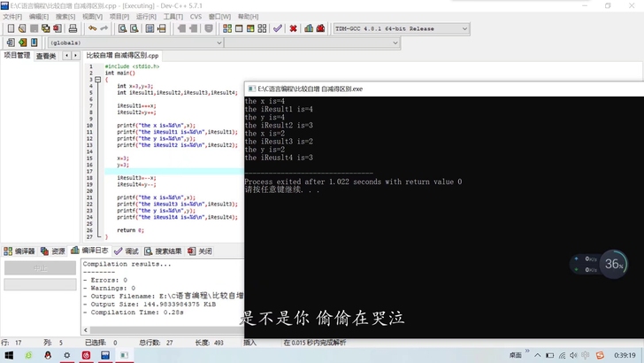Click sidebar tab scroll-left arrow
Image resolution: width=644 pixels, height=363 pixels.
coord(66,56)
